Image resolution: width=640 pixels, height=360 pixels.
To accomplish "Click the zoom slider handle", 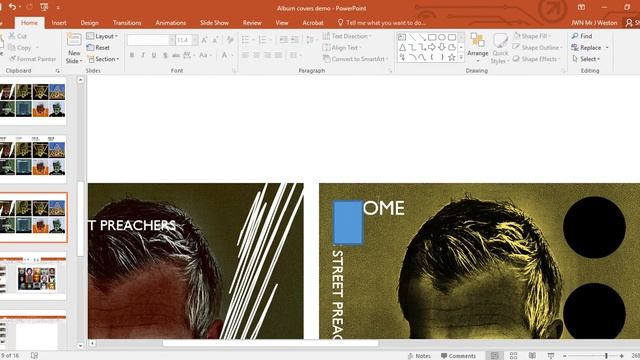I will [x=606, y=356].
